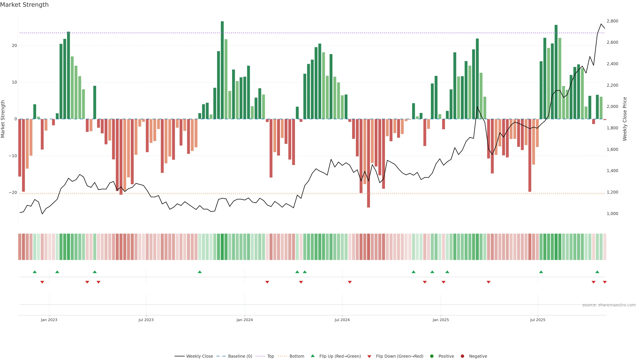Click the Flip Down red triangle legend icon

(x=369, y=356)
